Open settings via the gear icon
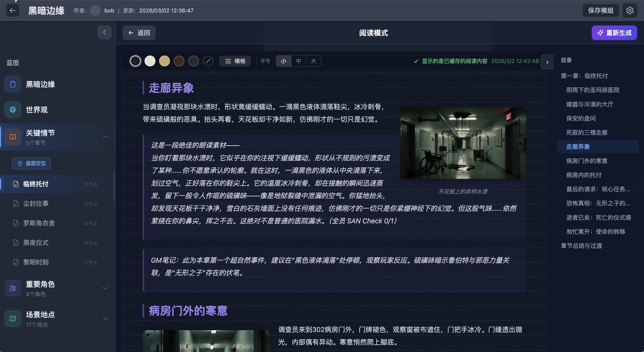The width and height of the screenshot is (644, 352). (x=630, y=10)
